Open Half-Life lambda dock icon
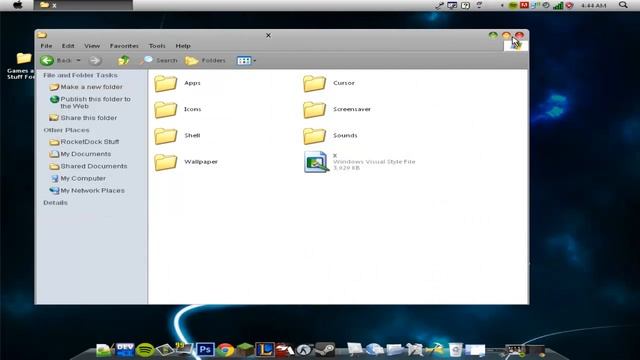The height and width of the screenshot is (360, 640). coord(304,350)
